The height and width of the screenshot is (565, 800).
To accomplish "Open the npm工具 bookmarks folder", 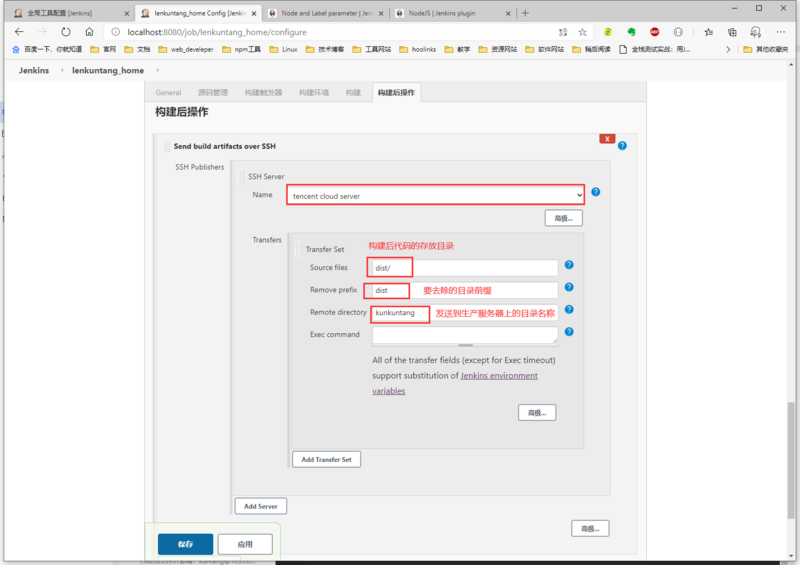I will 241,50.
